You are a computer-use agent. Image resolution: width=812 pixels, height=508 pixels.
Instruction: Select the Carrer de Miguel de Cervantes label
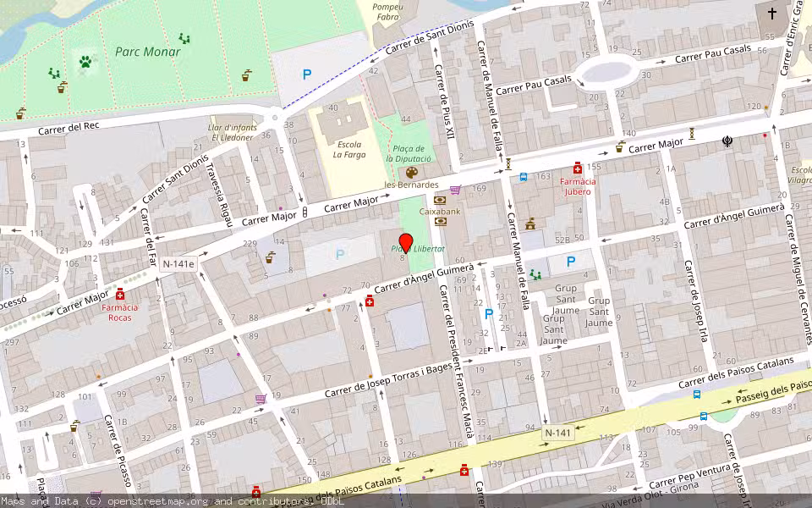[799, 279]
